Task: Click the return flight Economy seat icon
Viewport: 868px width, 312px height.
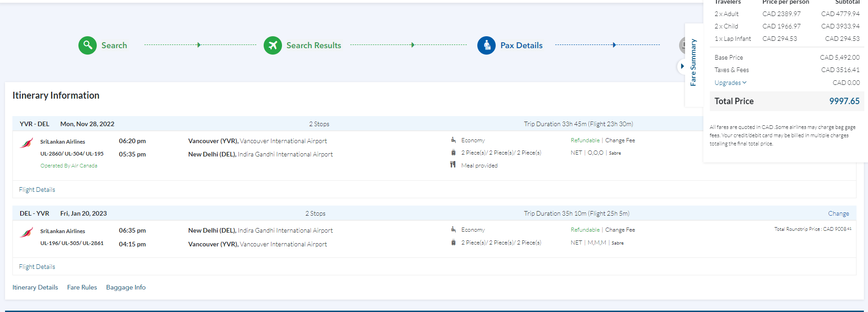Action: coord(453,229)
